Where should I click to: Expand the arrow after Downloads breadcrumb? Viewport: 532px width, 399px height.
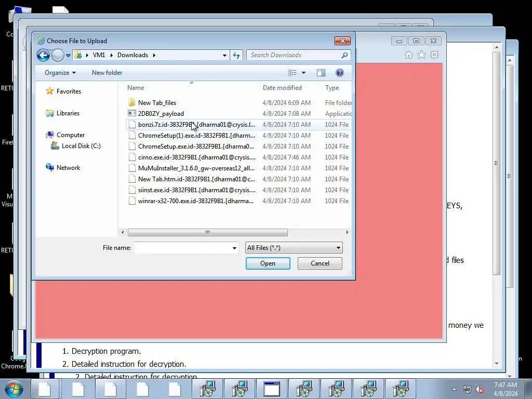coord(154,55)
